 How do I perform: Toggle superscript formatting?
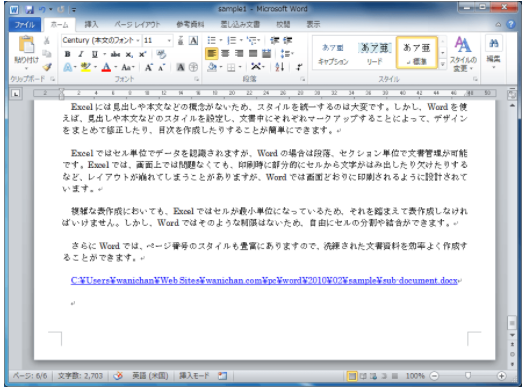coord(142,54)
